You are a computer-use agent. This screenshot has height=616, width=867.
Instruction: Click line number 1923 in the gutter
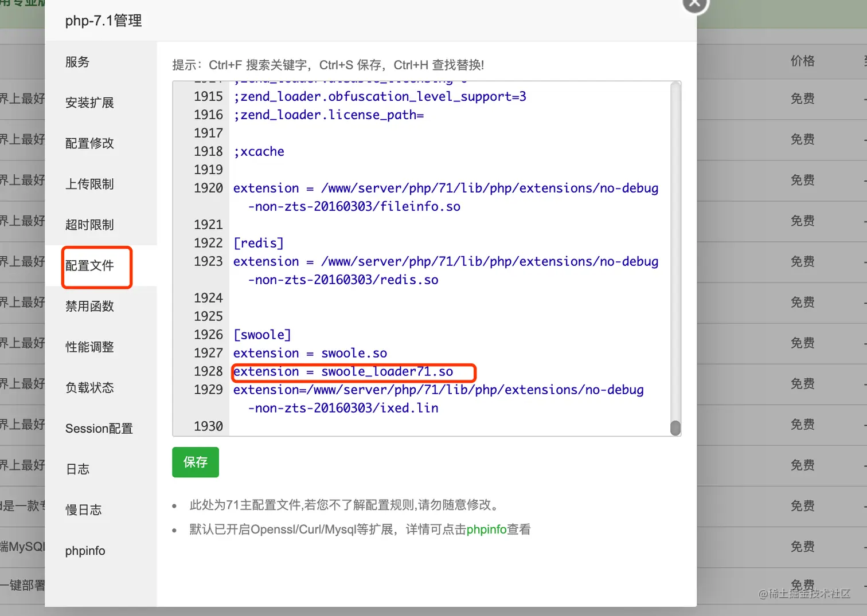208,261
